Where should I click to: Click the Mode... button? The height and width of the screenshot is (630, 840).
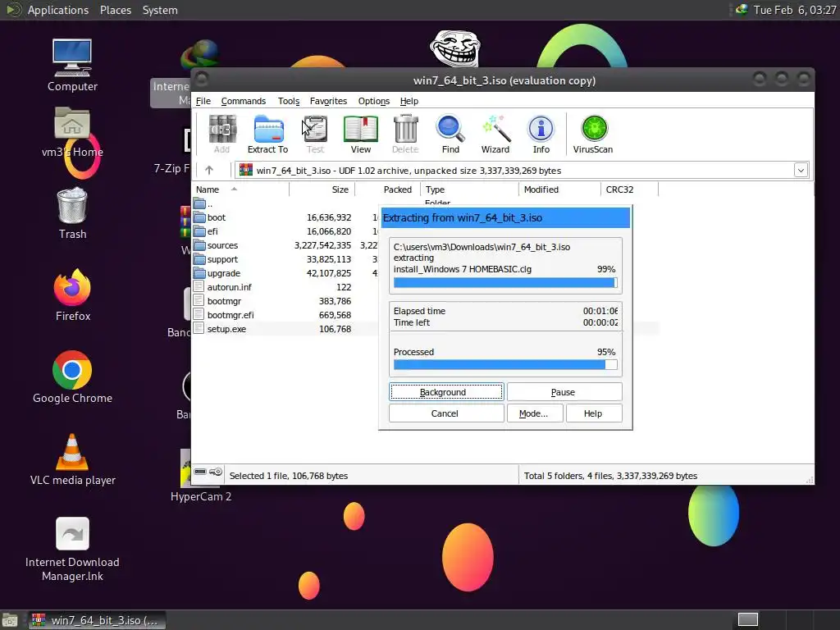point(535,413)
